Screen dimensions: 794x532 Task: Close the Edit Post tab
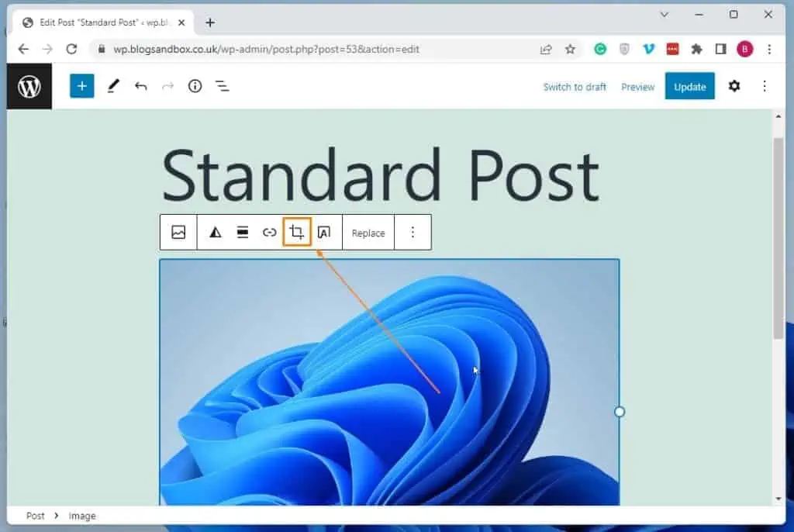(181, 22)
